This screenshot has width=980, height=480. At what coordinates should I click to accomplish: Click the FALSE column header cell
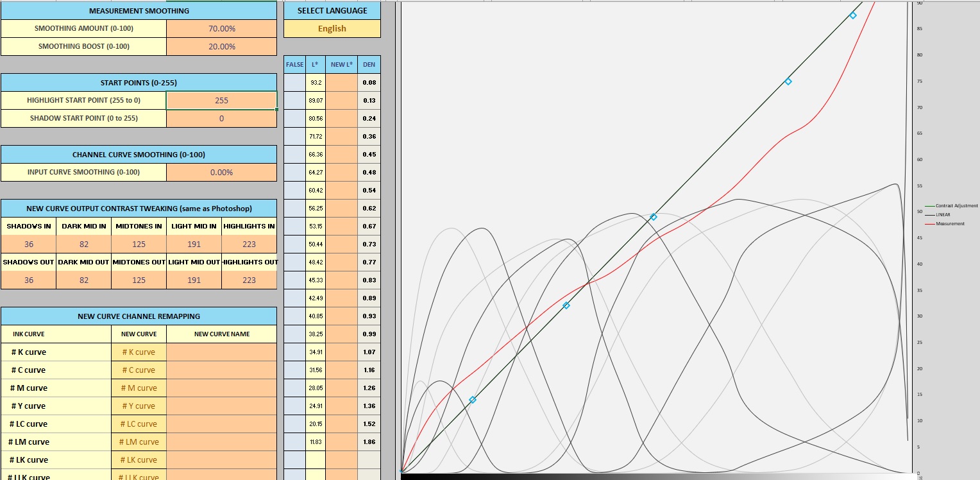point(294,65)
